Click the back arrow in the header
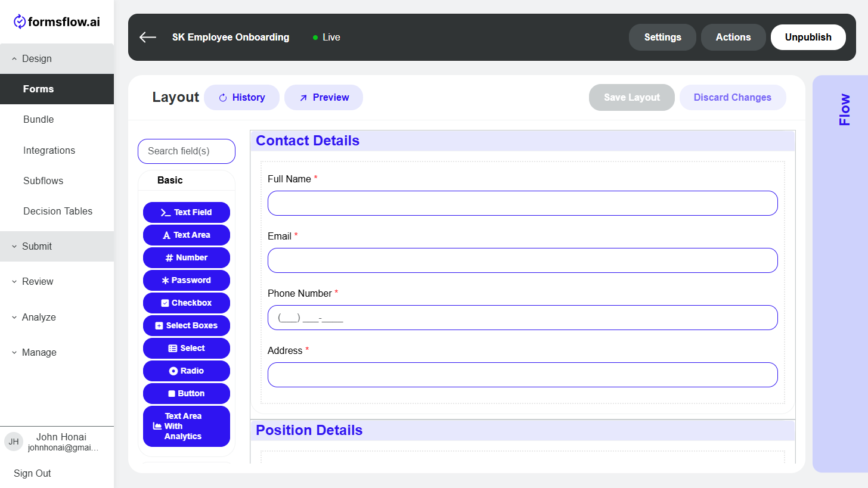Image resolution: width=868 pixels, height=488 pixels. (147, 37)
